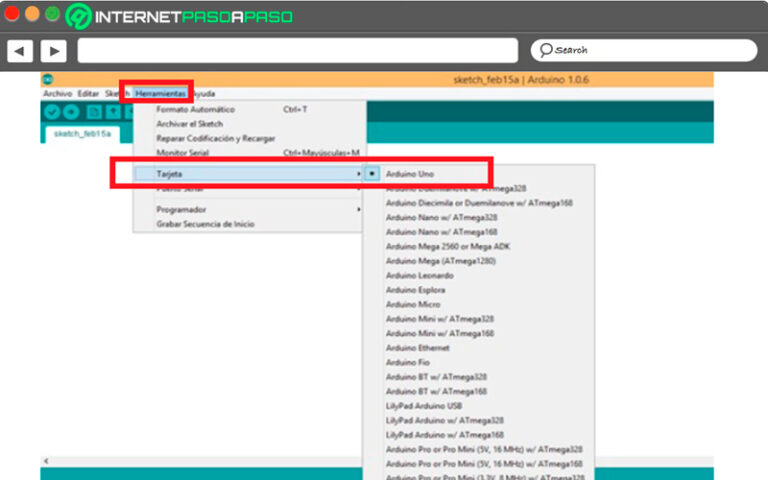Viewport: 768px width, 480px height.
Task: Click the browser forward arrow button
Action: 53,50
